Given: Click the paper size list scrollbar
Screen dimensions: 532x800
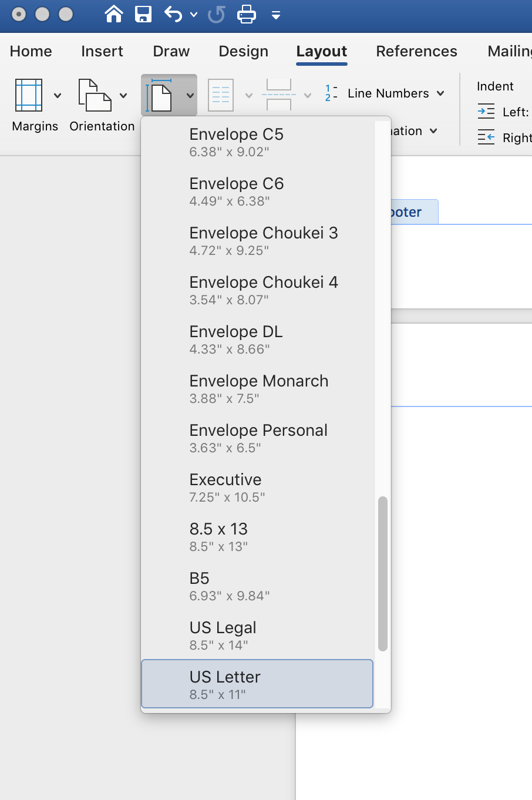Looking at the screenshot, I should coord(383,573).
